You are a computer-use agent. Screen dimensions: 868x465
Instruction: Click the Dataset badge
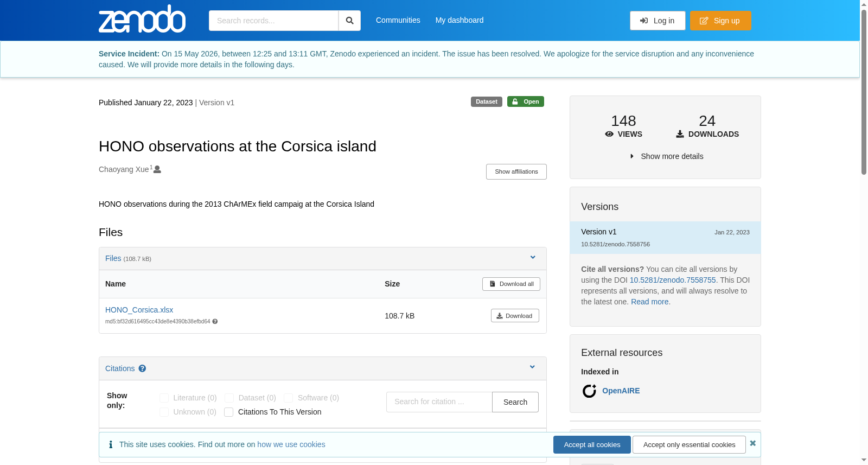point(487,101)
